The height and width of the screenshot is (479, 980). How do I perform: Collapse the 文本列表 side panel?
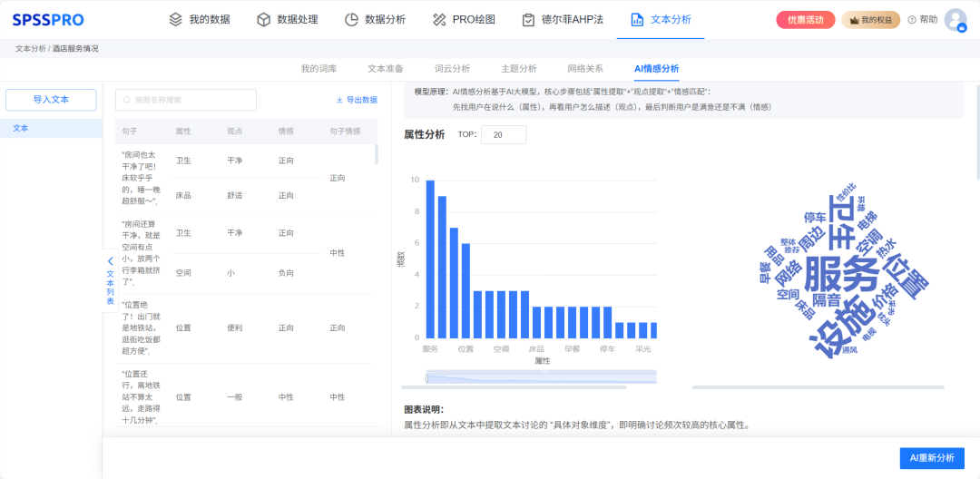tap(110, 261)
